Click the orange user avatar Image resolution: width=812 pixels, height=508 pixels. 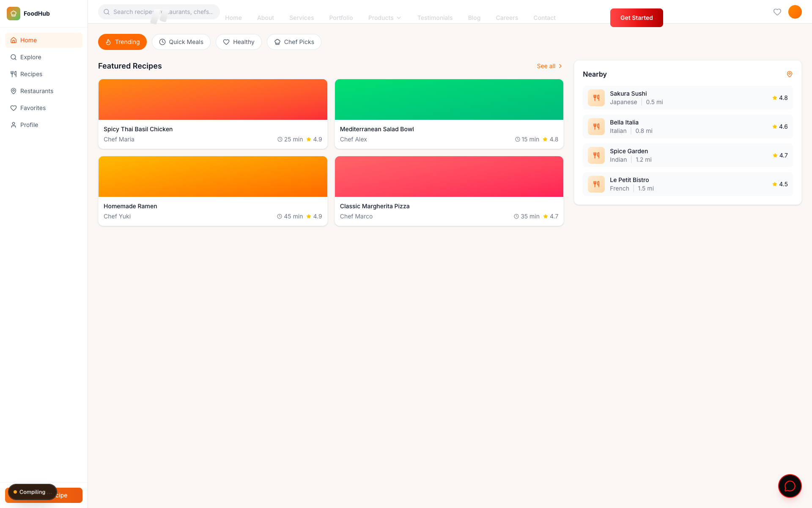pyautogui.click(x=795, y=12)
